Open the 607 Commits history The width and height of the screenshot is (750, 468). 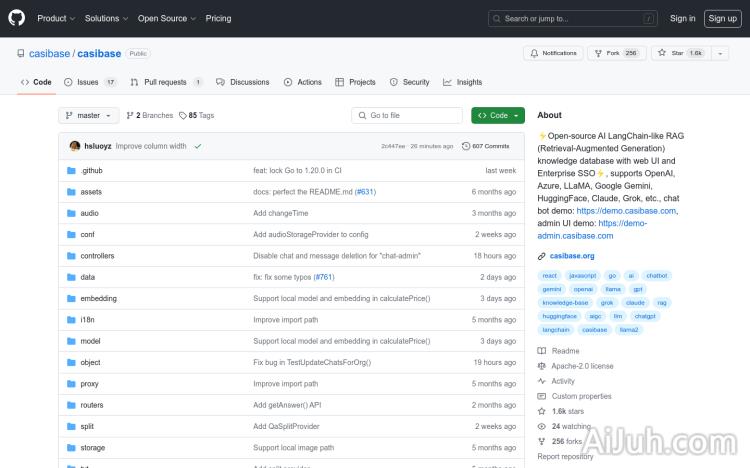point(485,146)
